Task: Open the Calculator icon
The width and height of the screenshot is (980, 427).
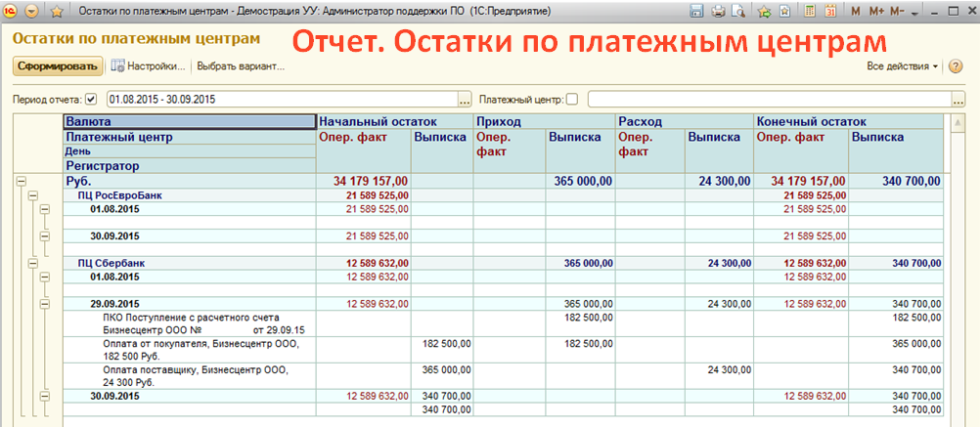Action: pyautogui.click(x=810, y=11)
